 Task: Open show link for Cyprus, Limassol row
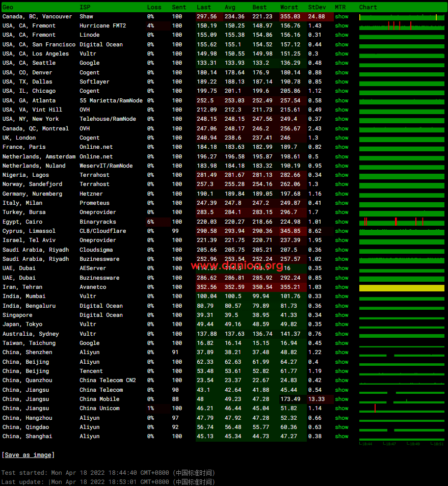(341, 231)
